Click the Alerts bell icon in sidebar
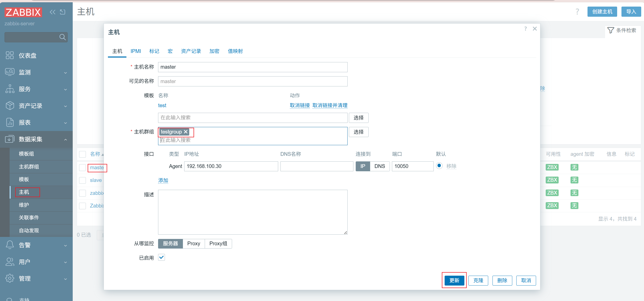Image resolution: width=644 pixels, height=301 pixels. pyautogui.click(x=10, y=245)
